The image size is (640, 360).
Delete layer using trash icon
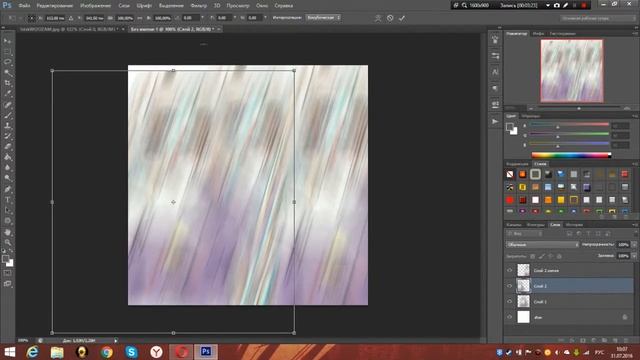click(x=626, y=340)
